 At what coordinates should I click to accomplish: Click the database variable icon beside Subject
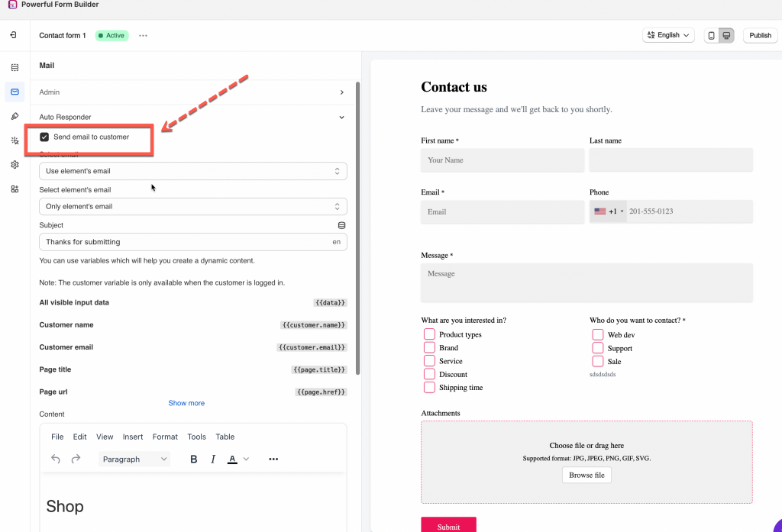pyautogui.click(x=341, y=225)
